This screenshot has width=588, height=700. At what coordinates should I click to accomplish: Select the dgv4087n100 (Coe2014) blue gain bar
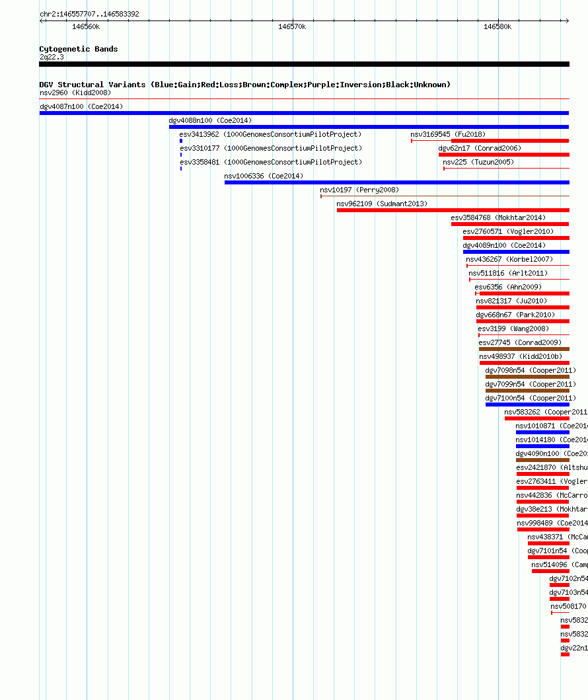click(305, 113)
